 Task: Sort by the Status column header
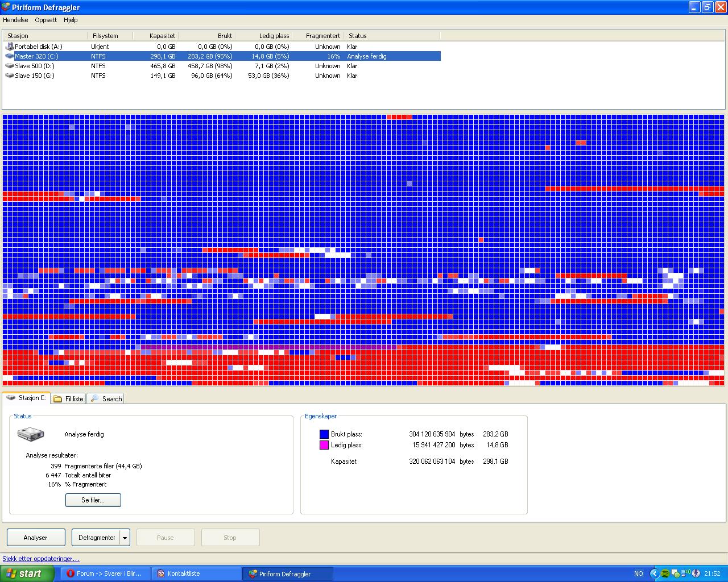coord(392,36)
